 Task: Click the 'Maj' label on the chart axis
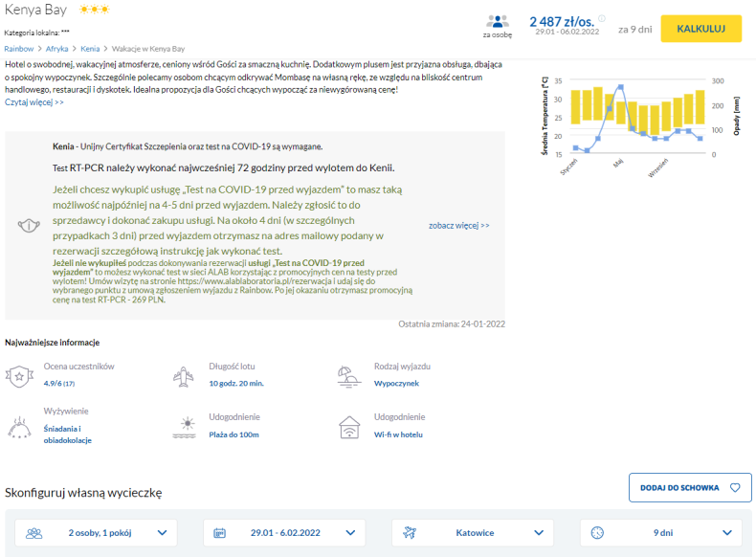click(618, 164)
